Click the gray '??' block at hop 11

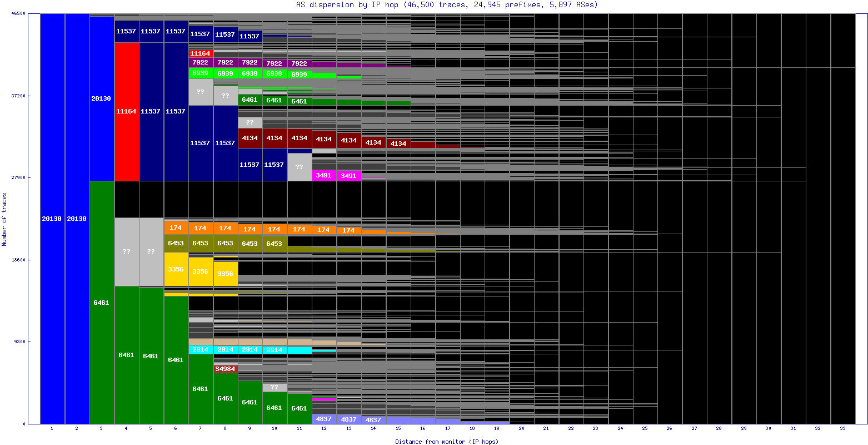299,167
